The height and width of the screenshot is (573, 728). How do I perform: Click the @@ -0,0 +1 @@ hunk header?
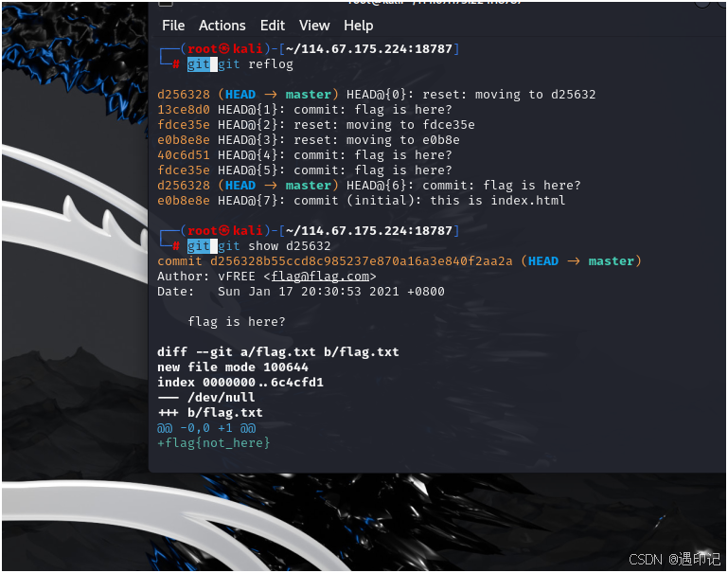(x=206, y=428)
